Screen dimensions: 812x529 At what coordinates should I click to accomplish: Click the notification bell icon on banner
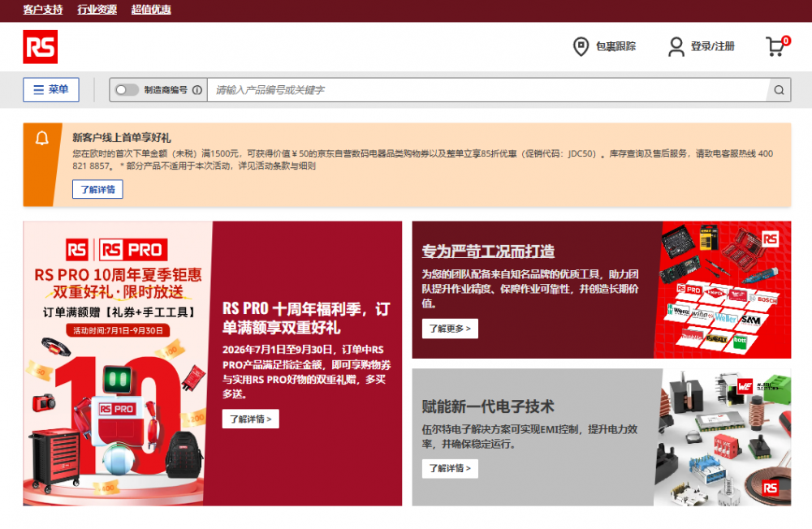point(42,138)
